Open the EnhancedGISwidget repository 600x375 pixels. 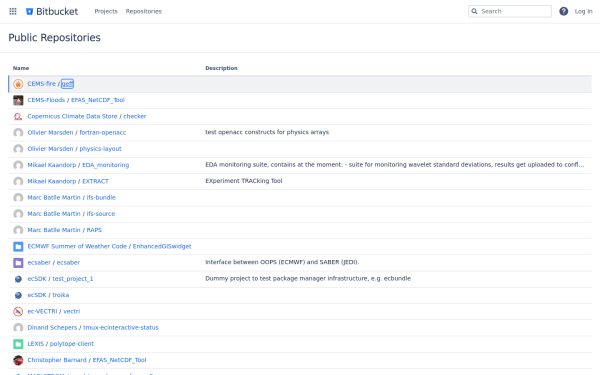(162, 246)
